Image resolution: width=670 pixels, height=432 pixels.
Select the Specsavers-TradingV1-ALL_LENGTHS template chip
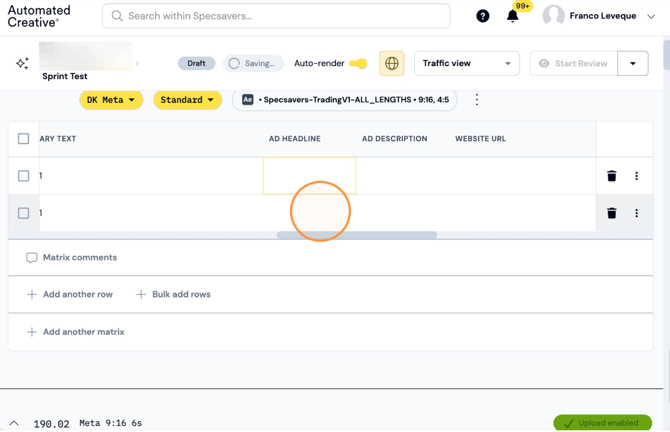(x=344, y=100)
